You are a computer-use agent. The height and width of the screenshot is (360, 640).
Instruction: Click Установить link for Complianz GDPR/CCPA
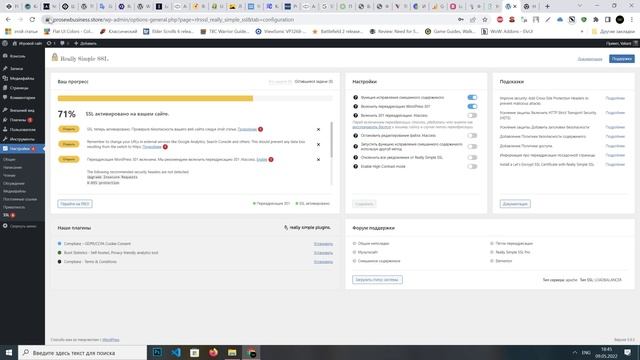pyautogui.click(x=323, y=244)
